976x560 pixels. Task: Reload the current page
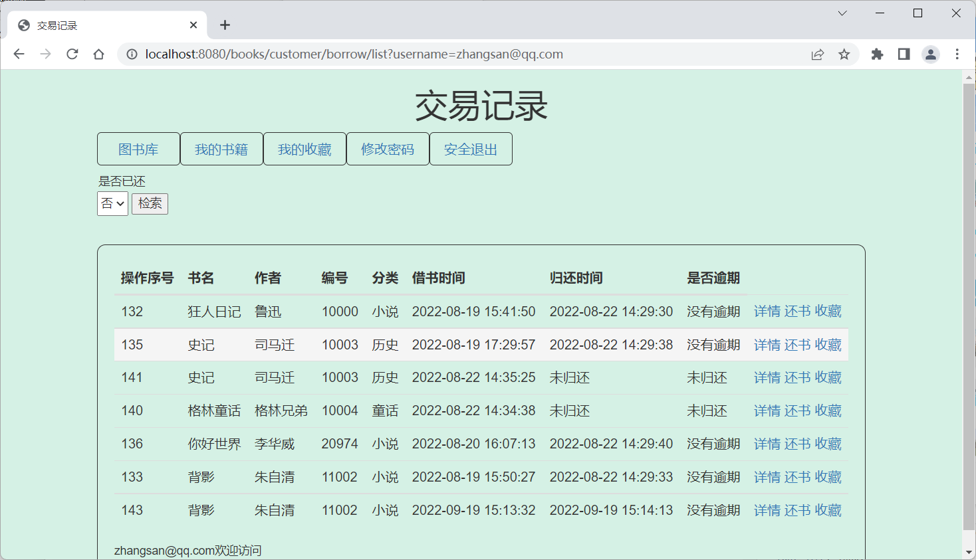(72, 54)
